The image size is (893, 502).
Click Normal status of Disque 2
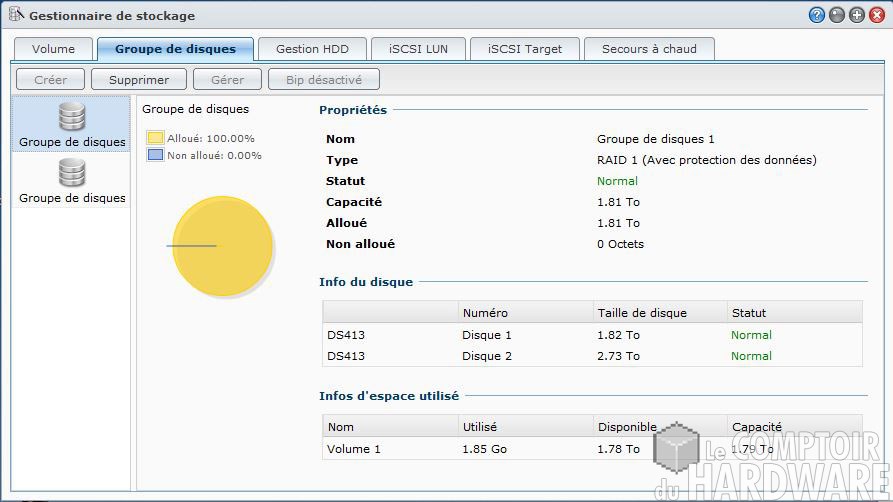click(x=751, y=356)
